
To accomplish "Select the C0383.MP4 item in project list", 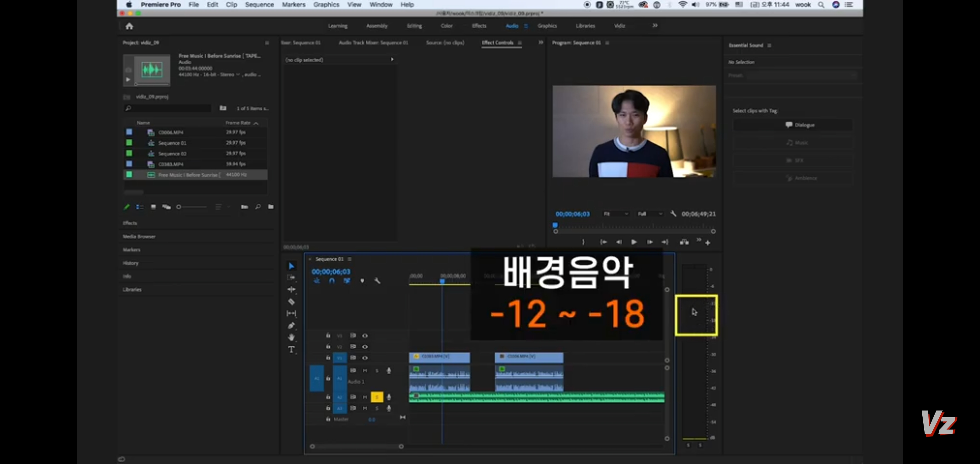I will pyautogui.click(x=171, y=164).
